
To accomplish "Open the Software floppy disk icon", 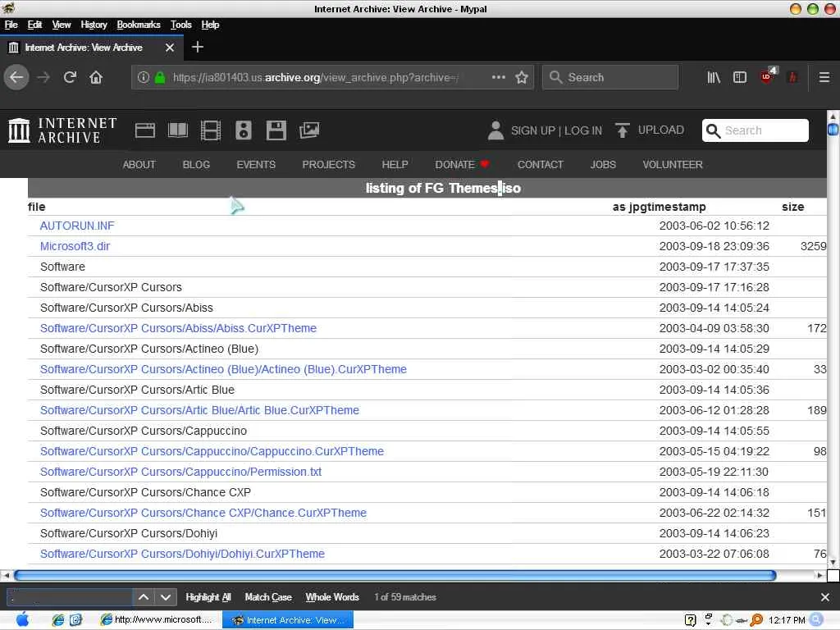I will (276, 130).
